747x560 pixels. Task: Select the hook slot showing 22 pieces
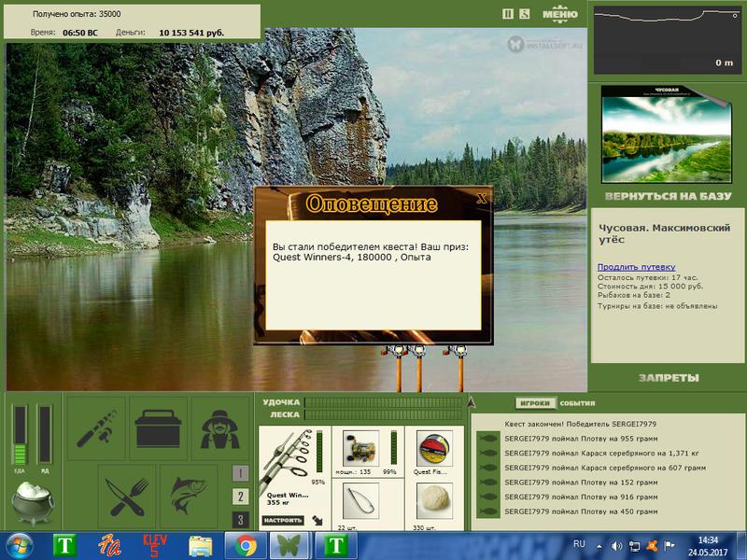tap(360, 501)
